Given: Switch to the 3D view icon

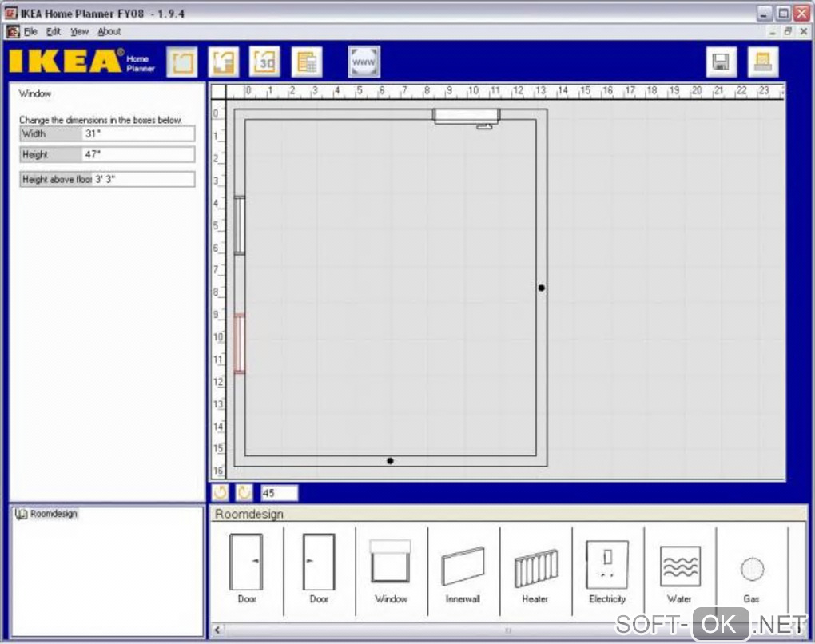Looking at the screenshot, I should pos(264,62).
